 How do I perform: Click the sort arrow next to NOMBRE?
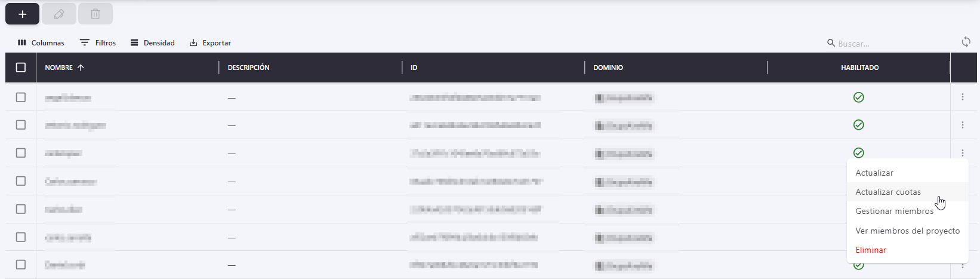(x=81, y=68)
